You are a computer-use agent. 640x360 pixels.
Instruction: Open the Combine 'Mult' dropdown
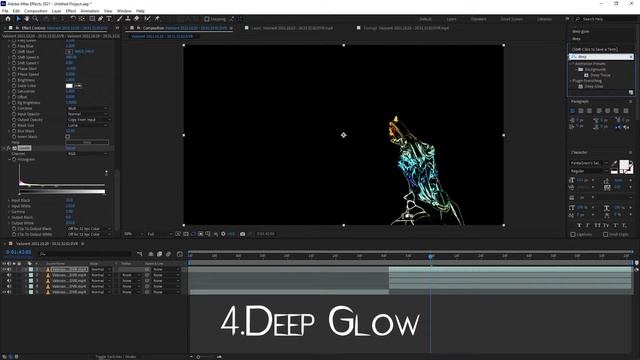[x=88, y=109]
